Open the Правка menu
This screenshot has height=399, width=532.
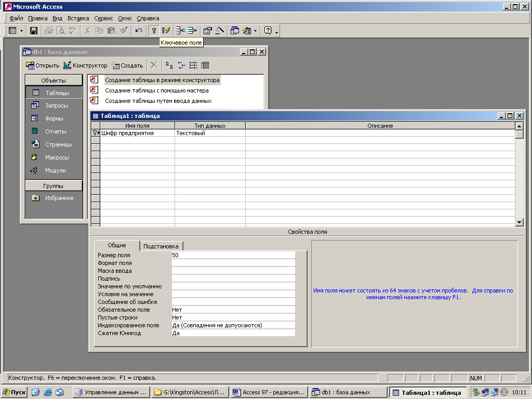coord(37,18)
